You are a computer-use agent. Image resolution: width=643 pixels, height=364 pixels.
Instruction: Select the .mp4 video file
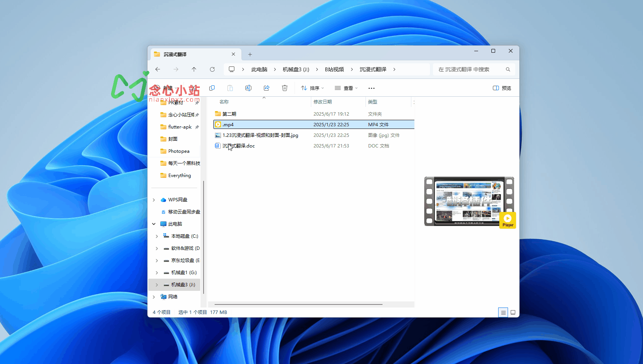pos(314,124)
